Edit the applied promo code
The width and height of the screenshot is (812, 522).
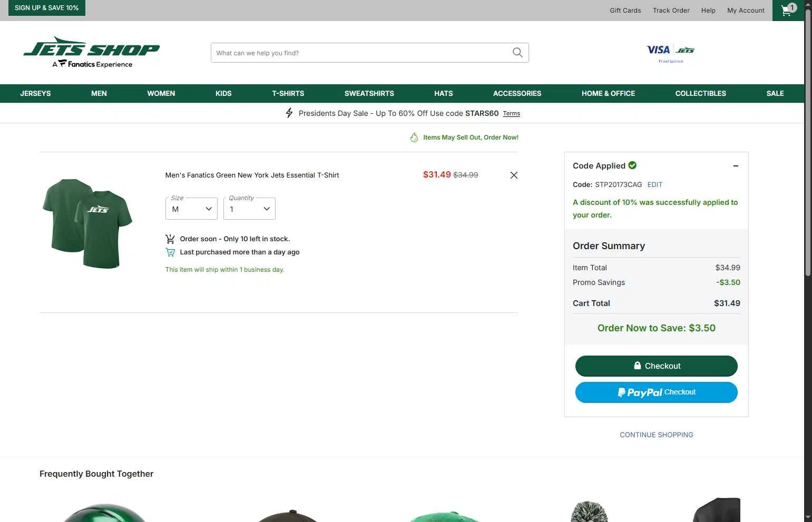[x=654, y=184]
